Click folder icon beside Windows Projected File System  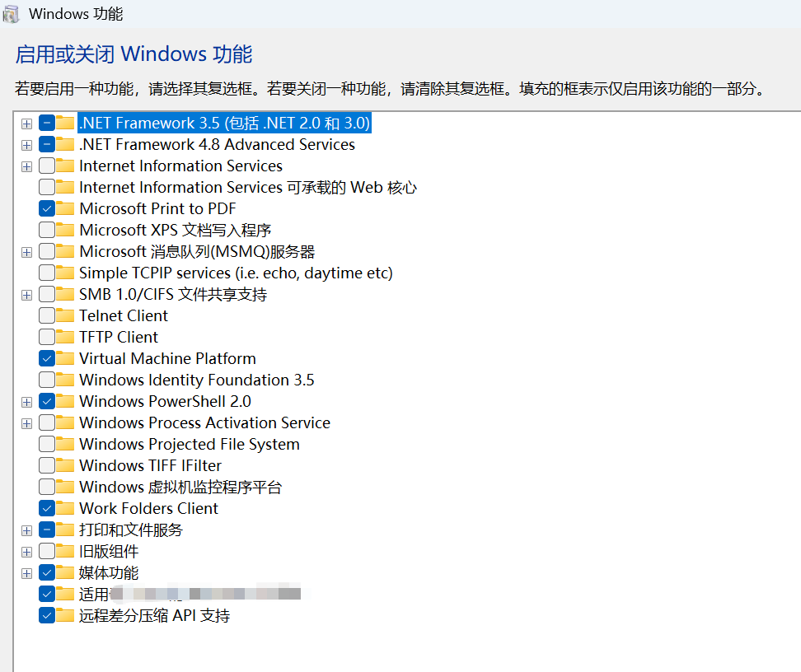pos(65,445)
